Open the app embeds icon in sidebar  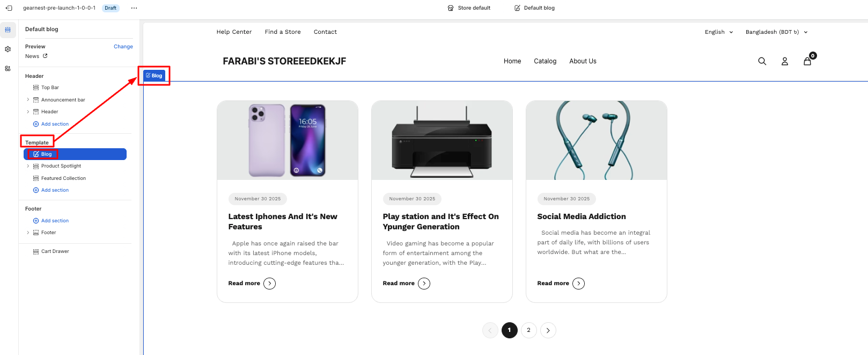coord(8,69)
